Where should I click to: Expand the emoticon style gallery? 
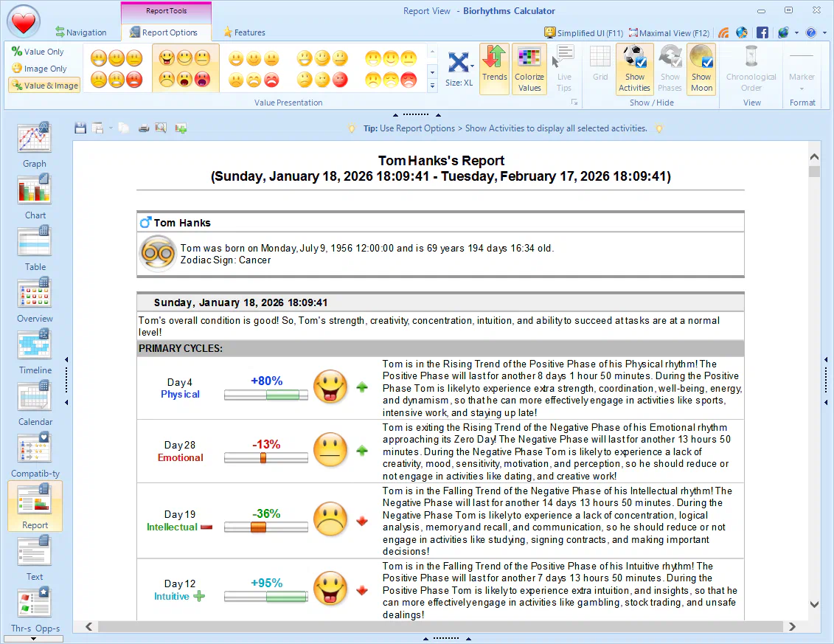pos(432,86)
